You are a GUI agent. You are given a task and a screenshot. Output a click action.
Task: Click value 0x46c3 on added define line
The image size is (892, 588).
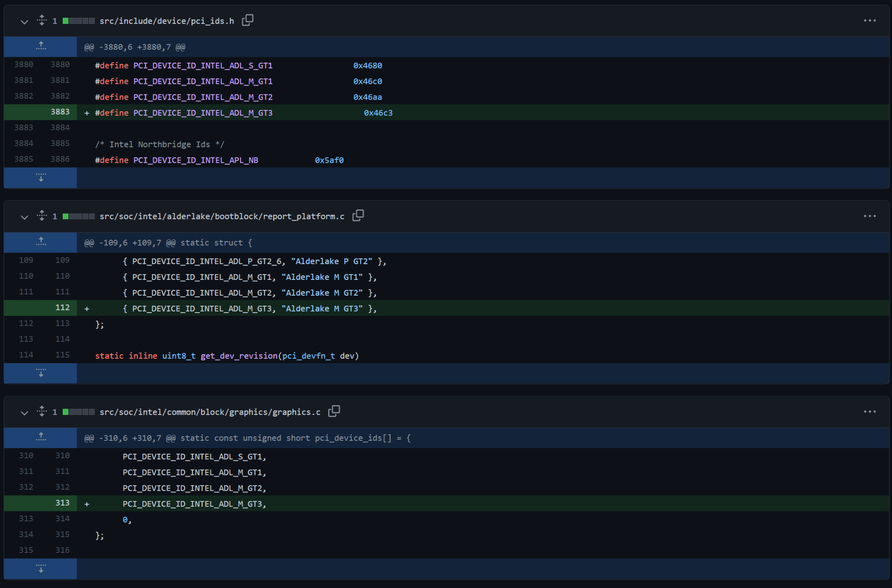(x=378, y=113)
